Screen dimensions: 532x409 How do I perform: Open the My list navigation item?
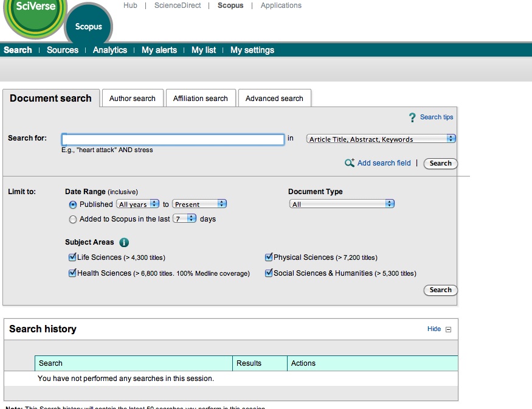coord(204,50)
